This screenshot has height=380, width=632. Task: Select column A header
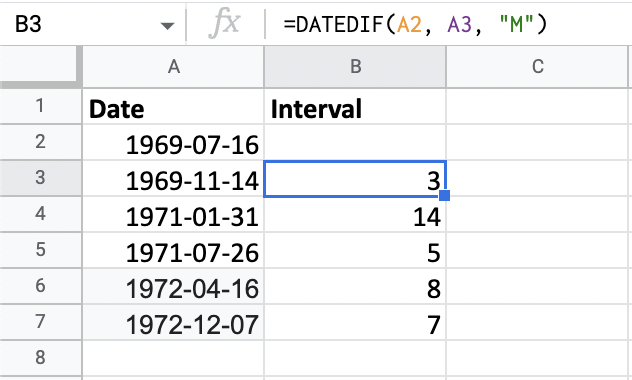coord(173,67)
